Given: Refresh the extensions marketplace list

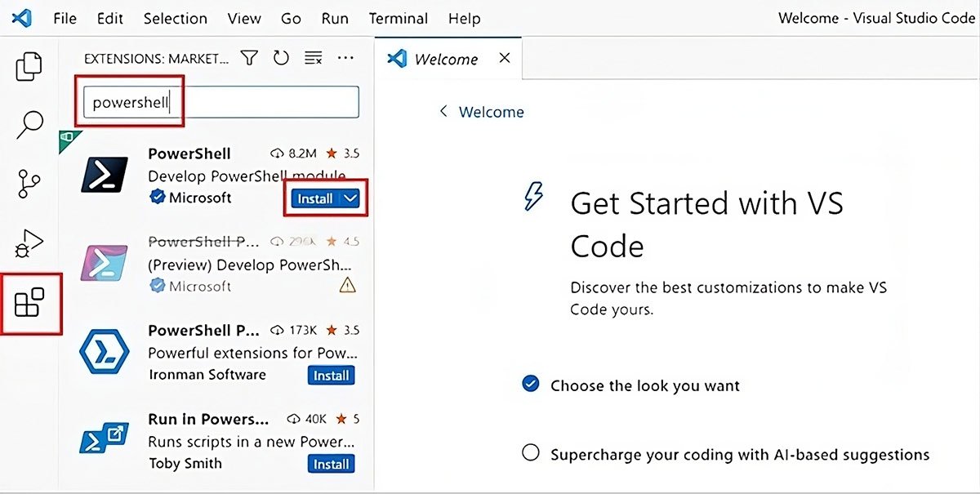Looking at the screenshot, I should point(281,58).
